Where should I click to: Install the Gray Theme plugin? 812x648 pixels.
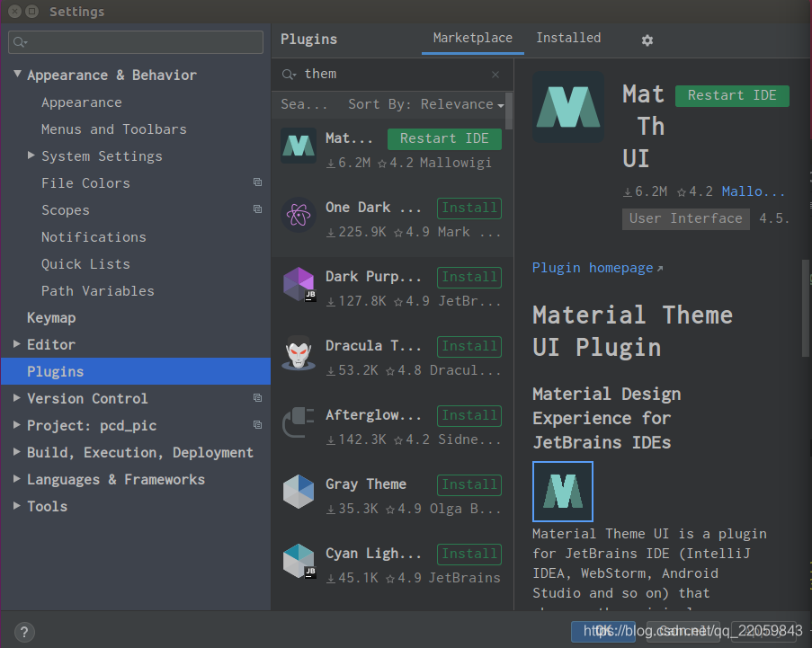click(x=469, y=485)
